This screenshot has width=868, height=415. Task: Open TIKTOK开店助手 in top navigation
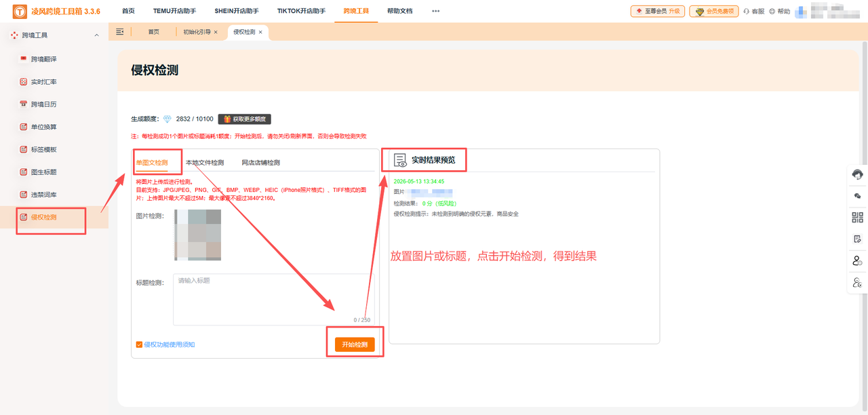(x=302, y=12)
